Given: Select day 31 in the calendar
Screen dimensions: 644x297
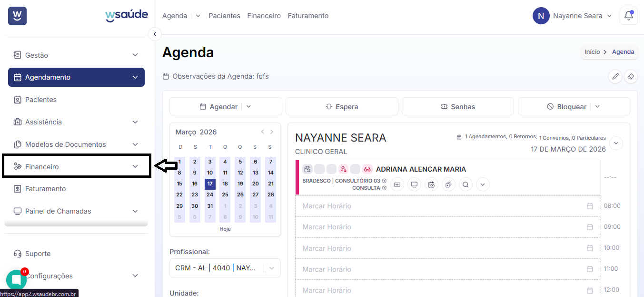Looking at the screenshot, I should coord(210,206).
